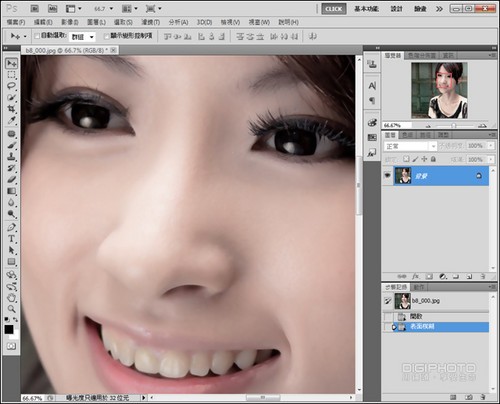Viewport: 500px width, 404px height.
Task: Open the 影像(I) Image menu
Action: [x=70, y=22]
